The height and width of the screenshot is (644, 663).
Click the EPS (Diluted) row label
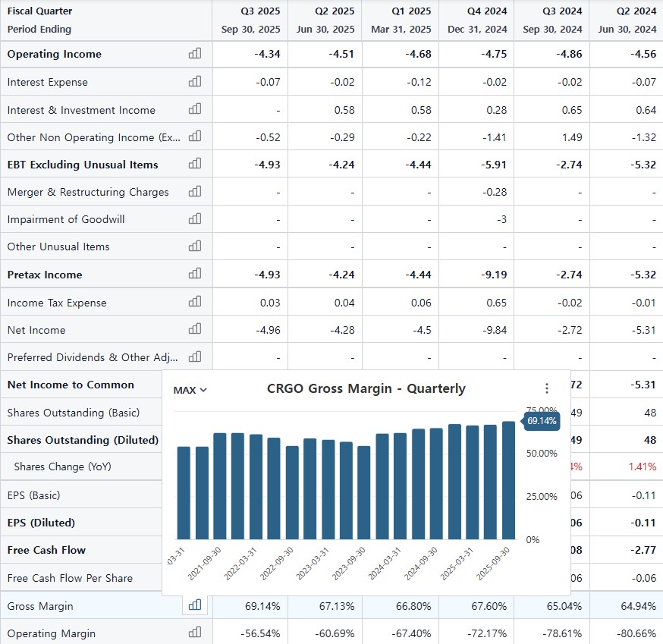click(42, 523)
